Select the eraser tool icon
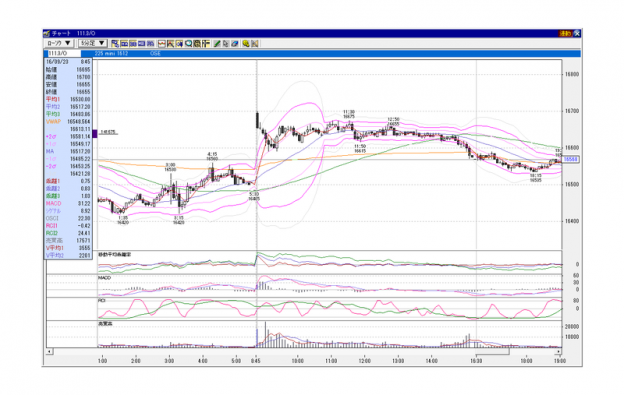Viewport: 624px width, 395px height. [x=235, y=43]
